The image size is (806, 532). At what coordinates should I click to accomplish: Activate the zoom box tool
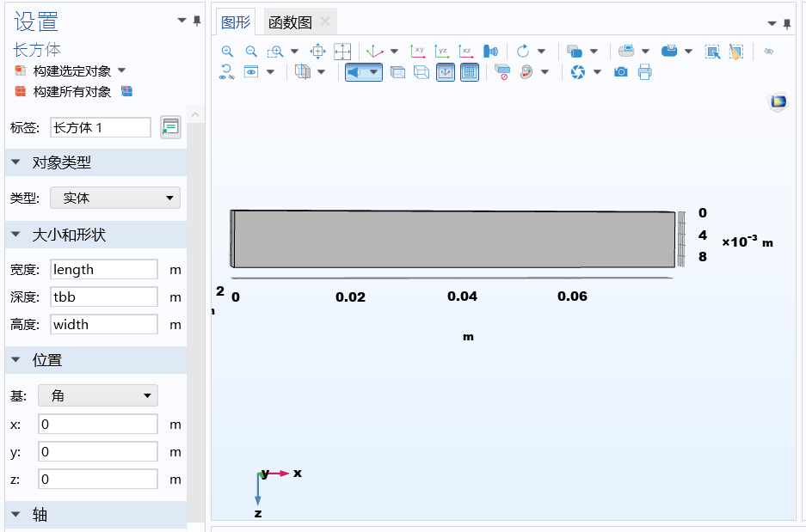(x=275, y=52)
